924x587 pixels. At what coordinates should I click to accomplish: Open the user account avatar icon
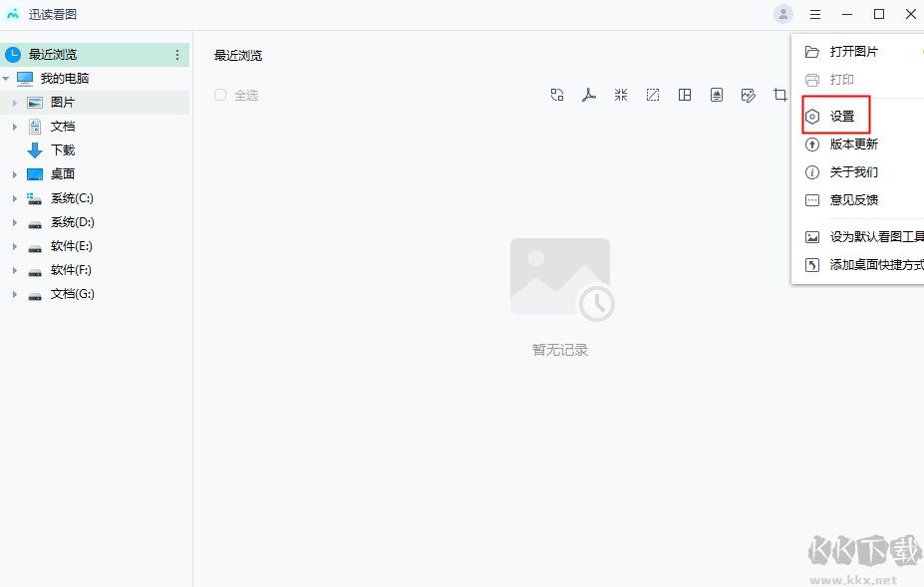(783, 14)
